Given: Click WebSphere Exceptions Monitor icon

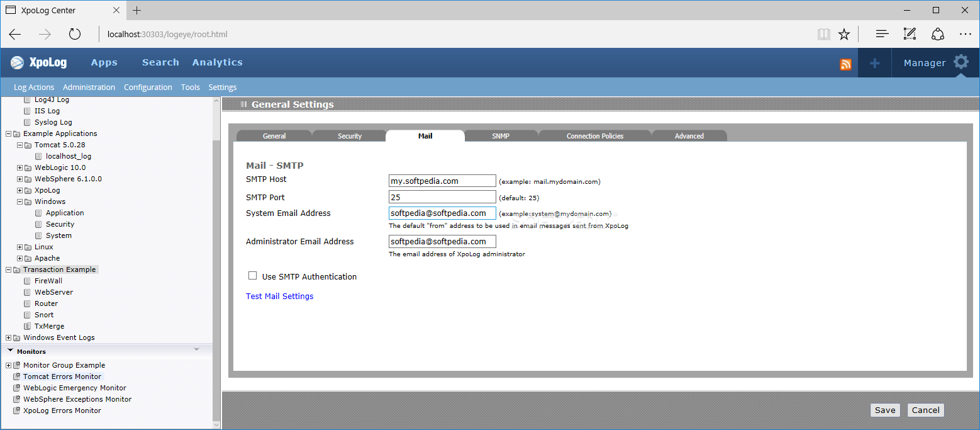Looking at the screenshot, I should pos(16,399).
